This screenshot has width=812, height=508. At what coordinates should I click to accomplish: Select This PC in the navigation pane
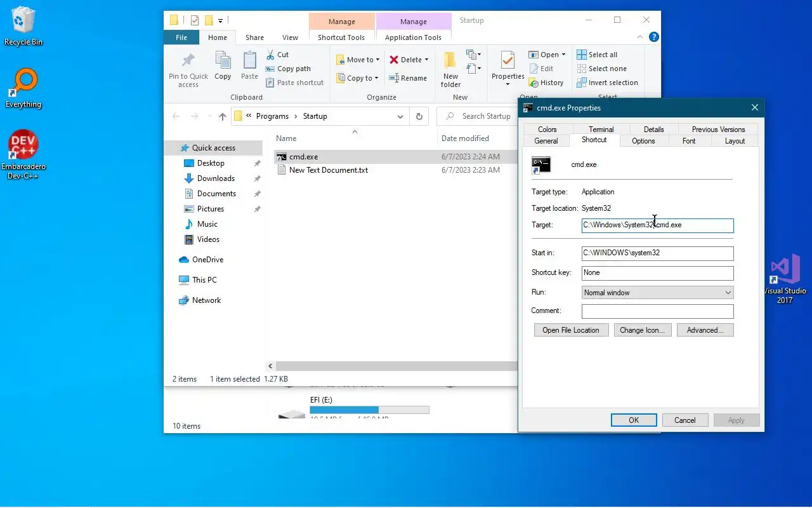tap(204, 280)
